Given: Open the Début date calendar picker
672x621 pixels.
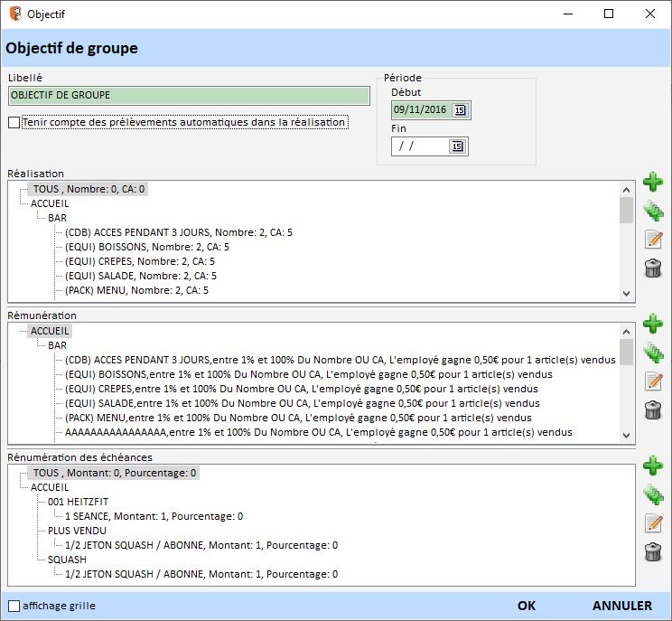Looking at the screenshot, I should click(x=459, y=110).
